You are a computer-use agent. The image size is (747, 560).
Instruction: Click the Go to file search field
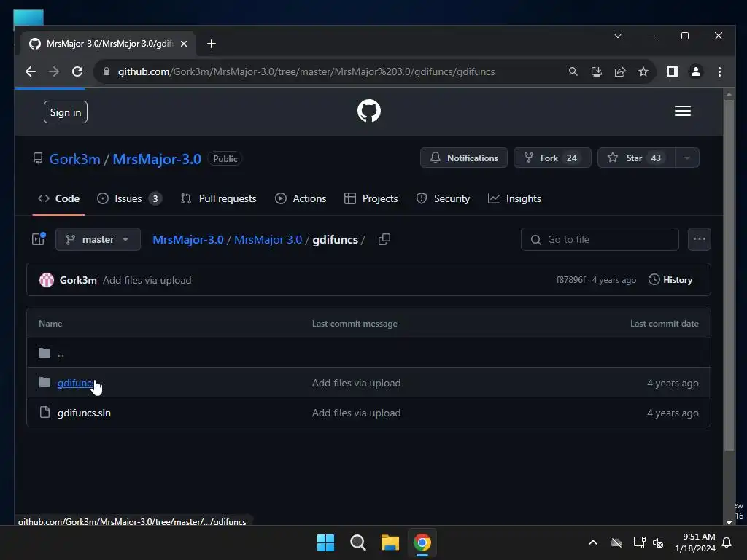[600, 239]
